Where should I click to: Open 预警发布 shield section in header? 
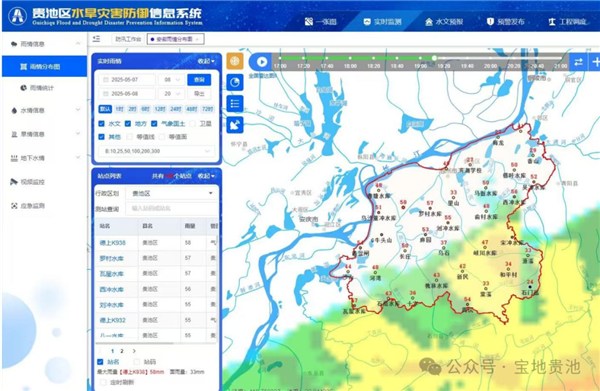click(x=505, y=22)
